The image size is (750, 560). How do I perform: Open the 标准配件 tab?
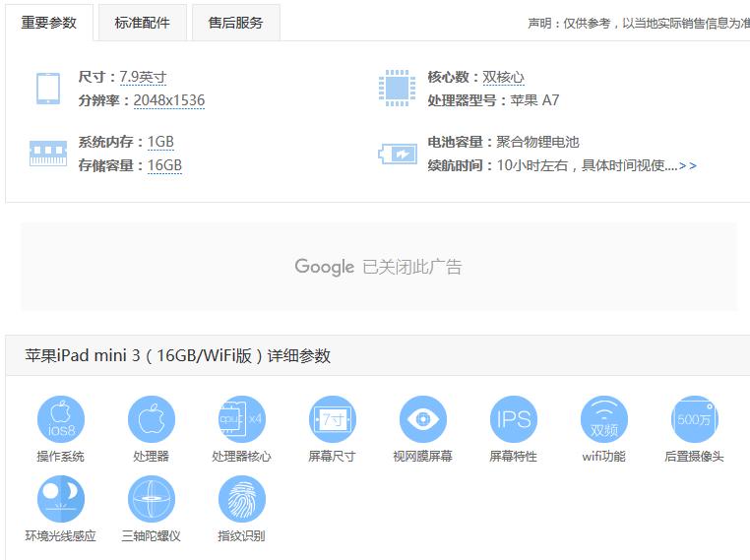click(x=142, y=23)
